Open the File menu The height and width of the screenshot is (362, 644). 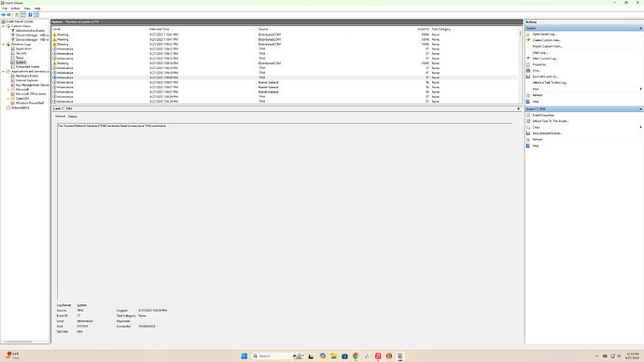pyautogui.click(x=5, y=8)
